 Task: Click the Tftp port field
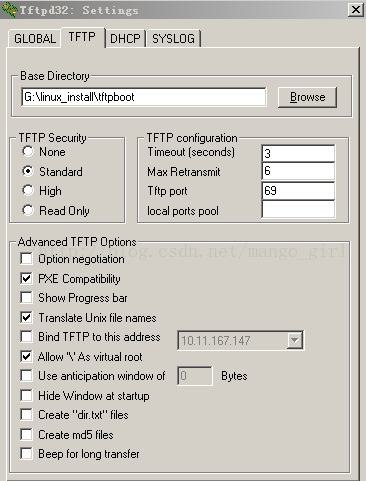pyautogui.click(x=298, y=191)
